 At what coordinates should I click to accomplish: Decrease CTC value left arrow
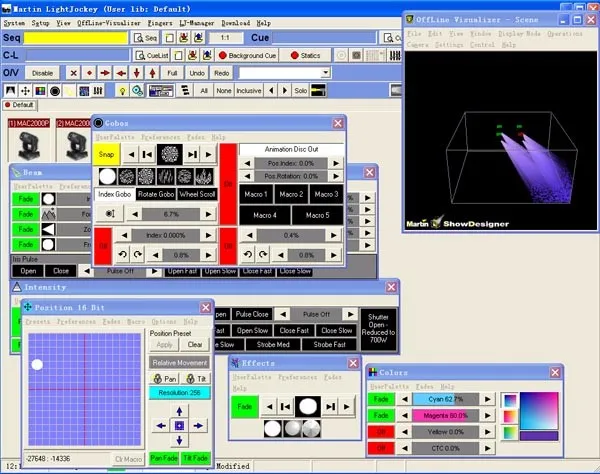(x=405, y=448)
